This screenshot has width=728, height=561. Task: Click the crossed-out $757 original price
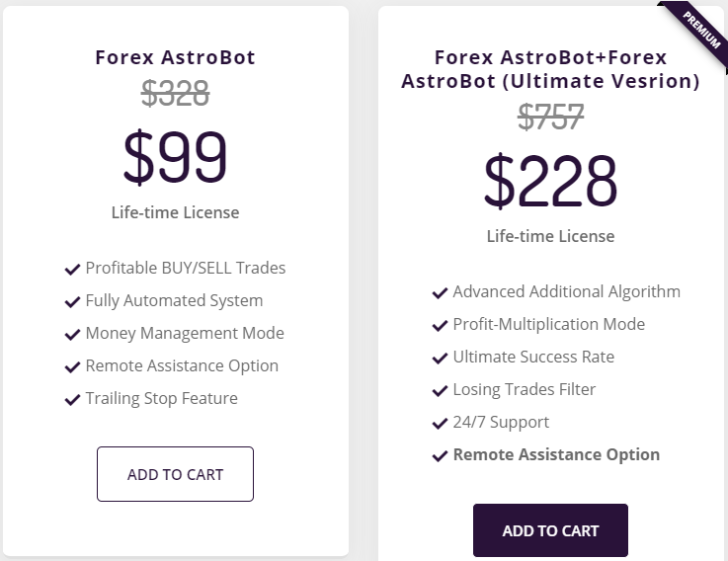point(550,118)
